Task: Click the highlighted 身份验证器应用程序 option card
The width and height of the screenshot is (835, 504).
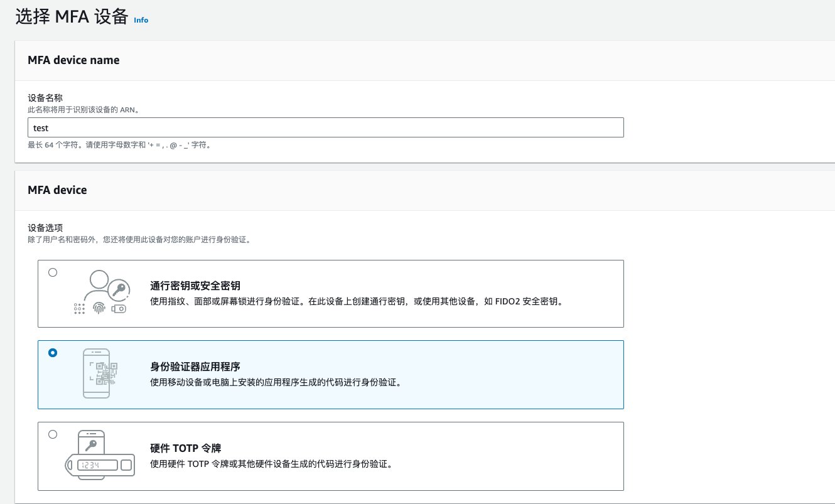Action: point(331,374)
